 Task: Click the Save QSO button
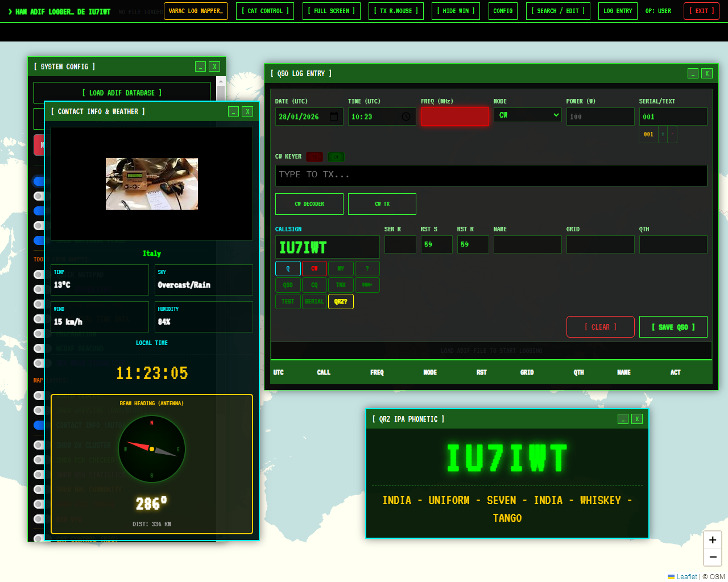(673, 327)
